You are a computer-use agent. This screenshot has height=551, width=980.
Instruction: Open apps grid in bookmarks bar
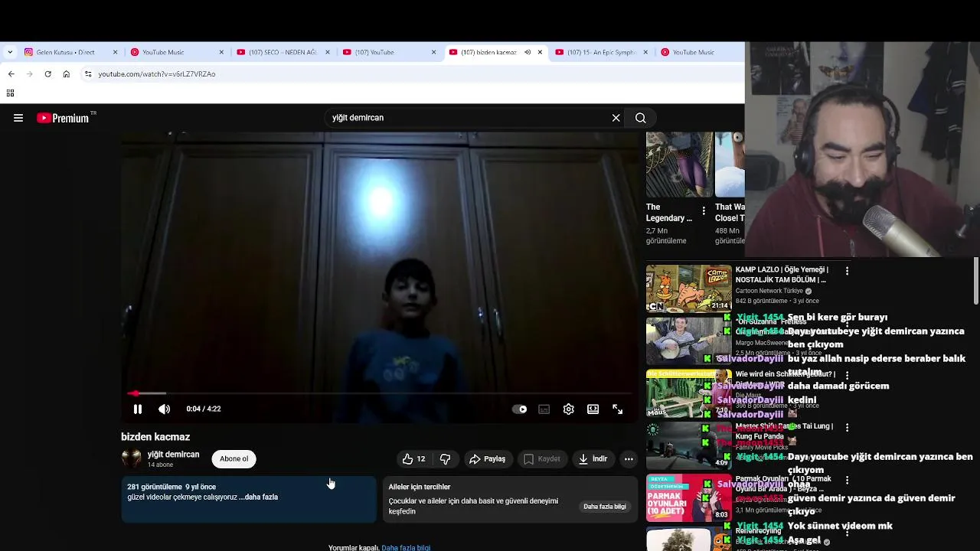click(x=10, y=93)
